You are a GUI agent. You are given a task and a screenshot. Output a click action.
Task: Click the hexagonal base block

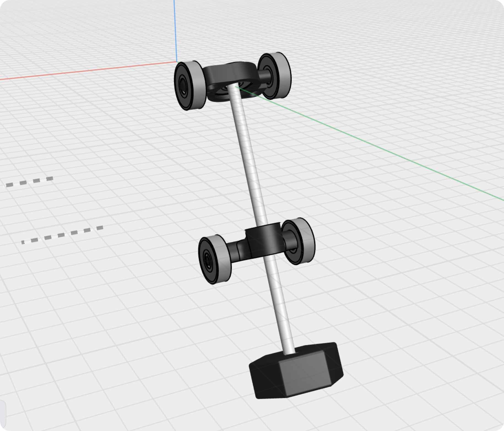pyautogui.click(x=296, y=371)
